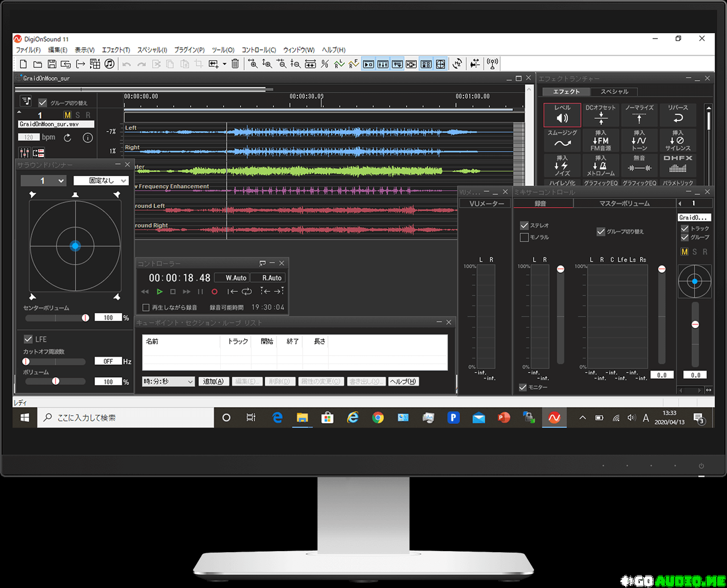
Task: Toggle the グループ checkbox in mixer
Action: click(x=685, y=237)
